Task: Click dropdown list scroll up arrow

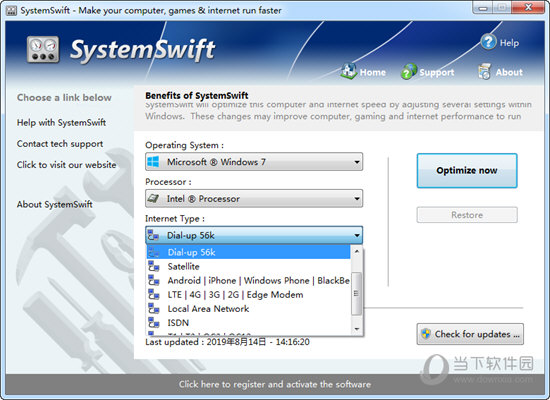Action: click(357, 251)
